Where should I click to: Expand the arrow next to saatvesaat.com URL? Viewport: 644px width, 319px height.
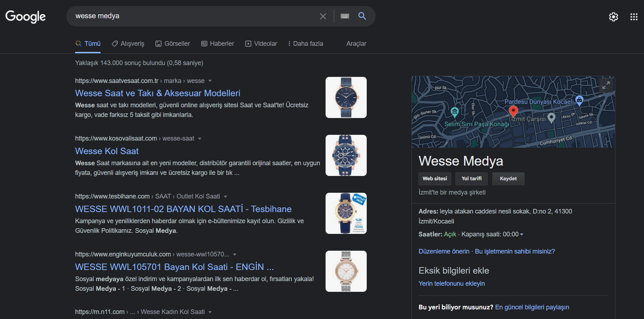[210, 81]
